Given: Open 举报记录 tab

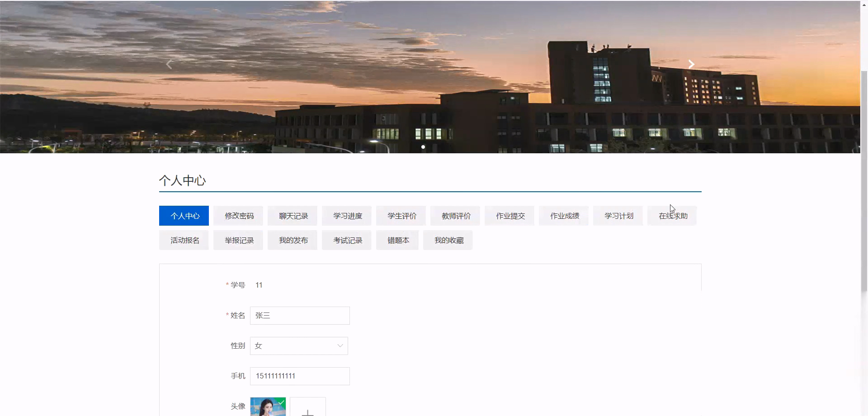Looking at the screenshot, I should pos(238,240).
